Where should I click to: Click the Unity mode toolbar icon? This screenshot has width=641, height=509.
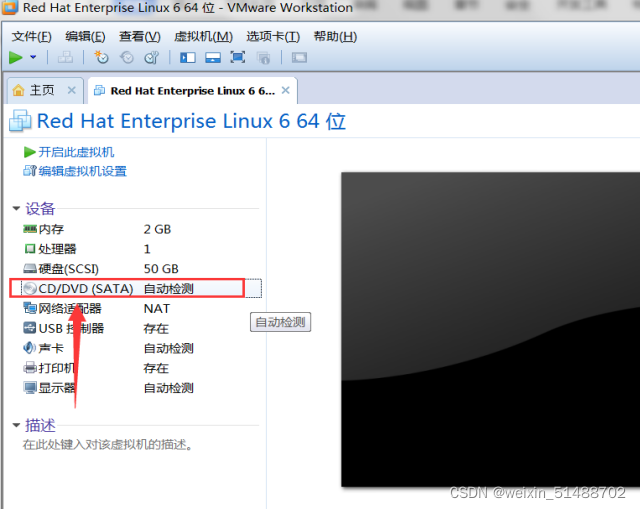pyautogui.click(x=264, y=58)
